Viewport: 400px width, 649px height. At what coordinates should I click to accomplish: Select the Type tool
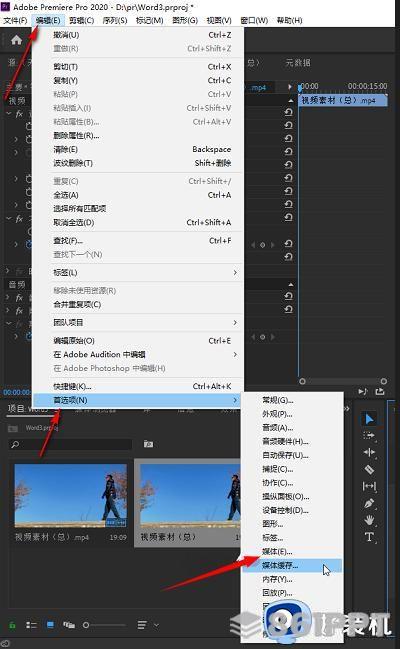(x=369, y=537)
